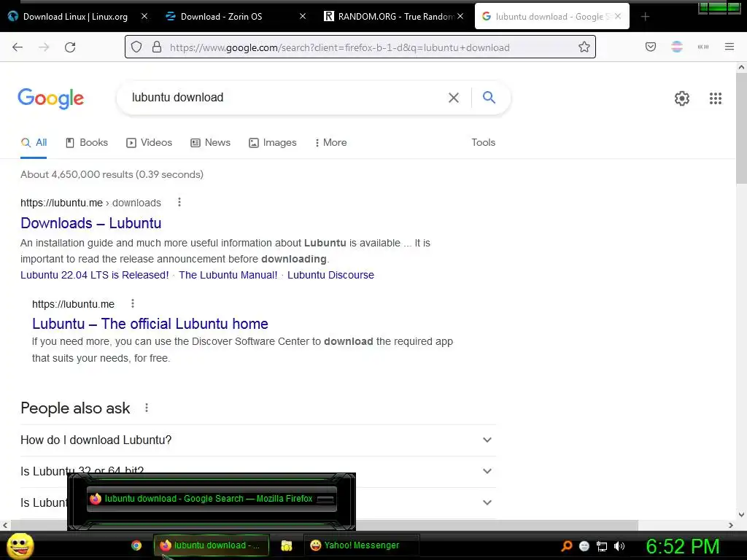The image size is (747, 560).
Task: Select the Images search filter
Action: 273,142
